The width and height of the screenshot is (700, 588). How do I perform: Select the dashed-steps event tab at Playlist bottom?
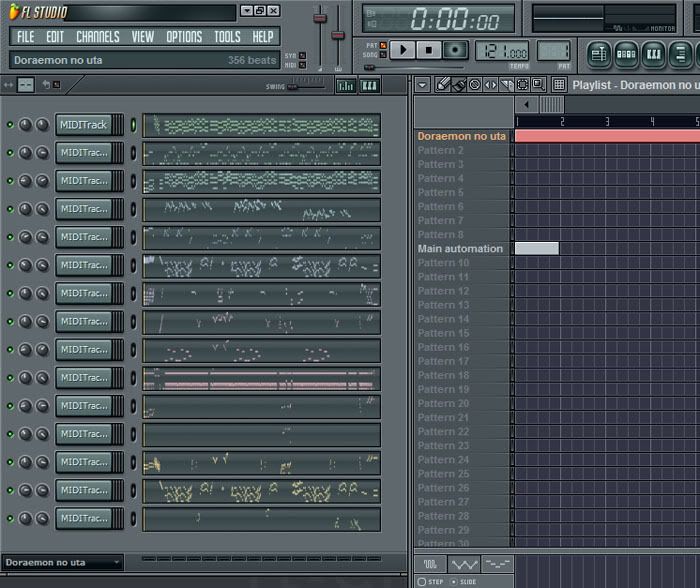click(x=497, y=564)
